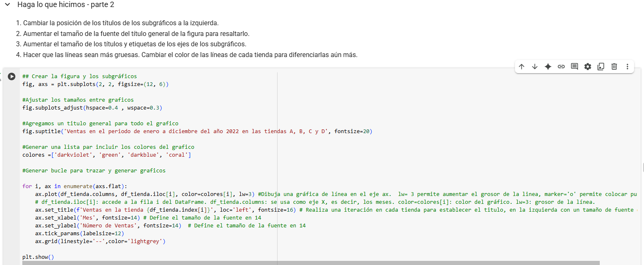The image size is (644, 265).
Task: Click the 'fig.suptitle(' code line
Action: click(197, 131)
